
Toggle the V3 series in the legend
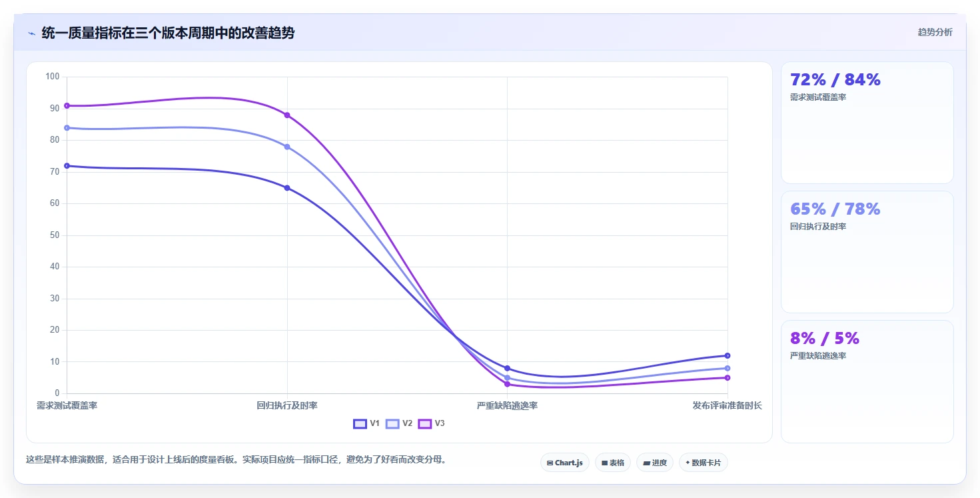pos(432,423)
